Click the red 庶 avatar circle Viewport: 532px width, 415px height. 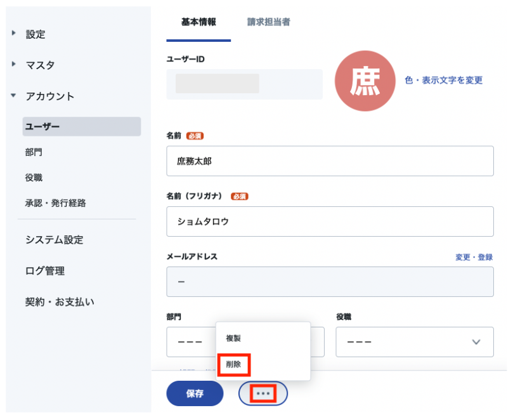click(x=365, y=81)
